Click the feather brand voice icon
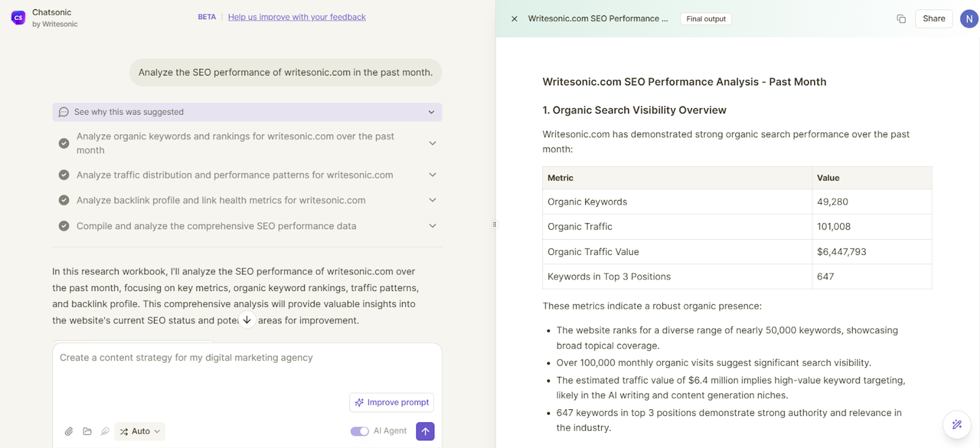This screenshot has height=448, width=980. 105,432
